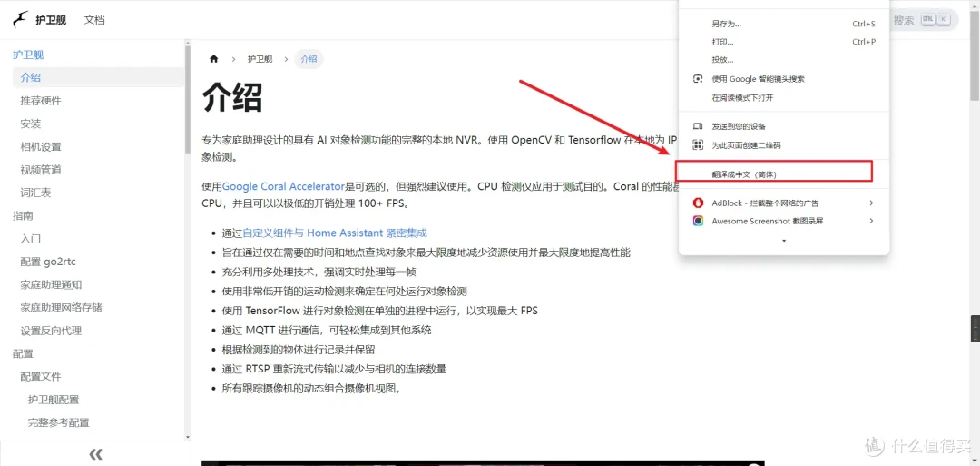Click the Frigate bird logo icon

(x=21, y=19)
